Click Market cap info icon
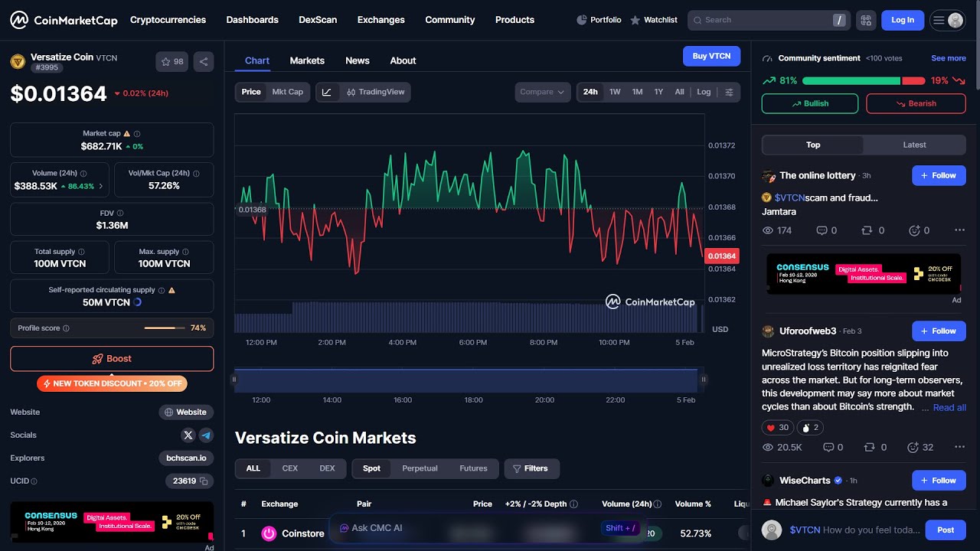The width and height of the screenshot is (980, 551). 137,134
